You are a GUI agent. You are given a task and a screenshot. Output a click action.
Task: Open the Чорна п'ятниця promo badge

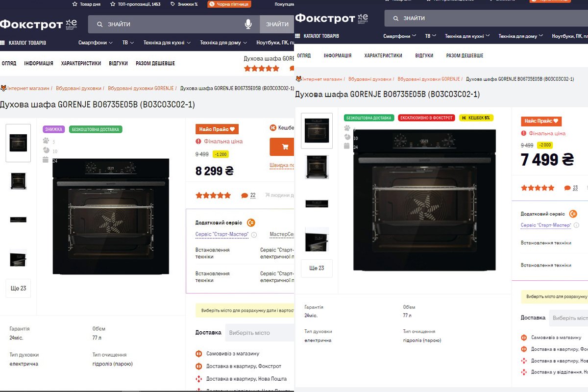229,4
